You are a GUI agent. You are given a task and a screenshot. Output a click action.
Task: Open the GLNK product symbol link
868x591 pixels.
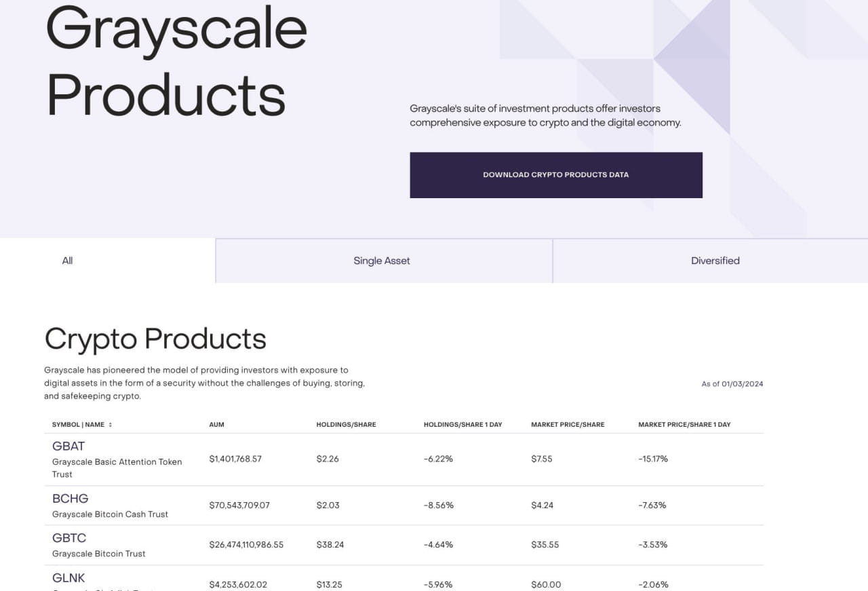point(68,578)
